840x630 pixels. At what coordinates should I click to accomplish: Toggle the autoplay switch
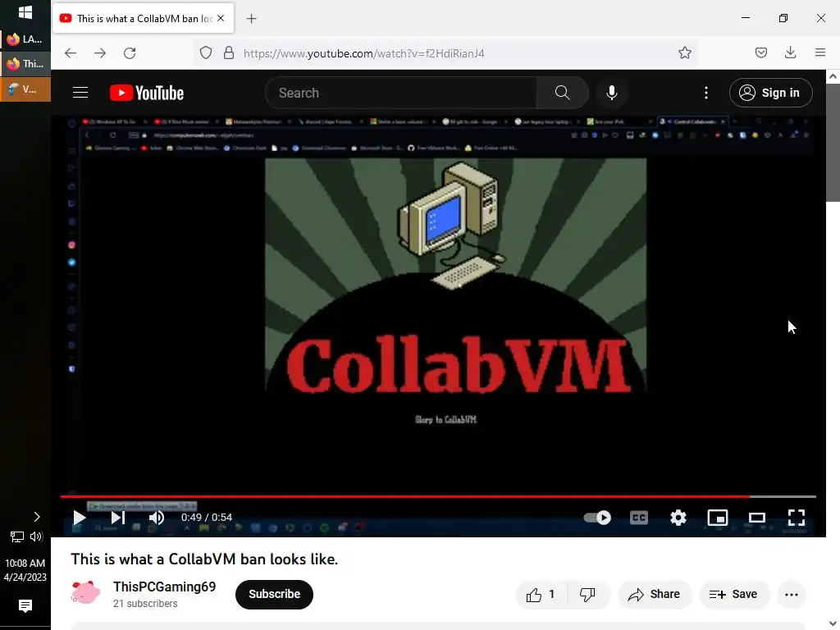(597, 518)
